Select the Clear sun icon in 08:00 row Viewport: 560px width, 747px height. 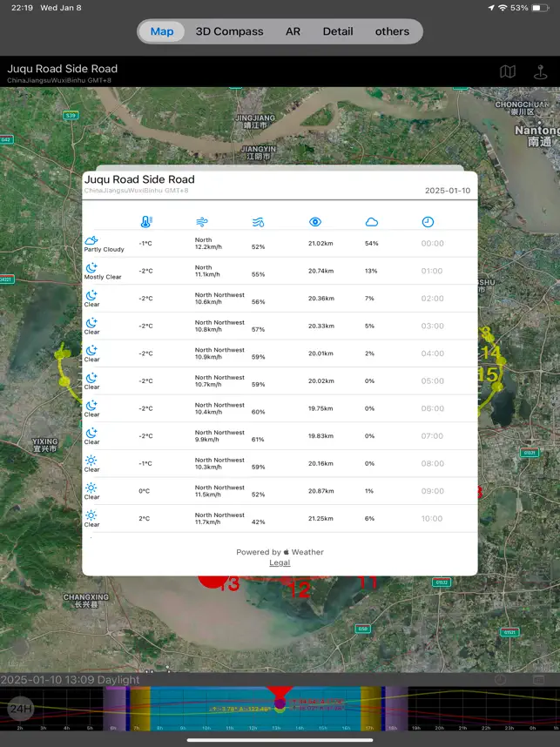point(91,461)
